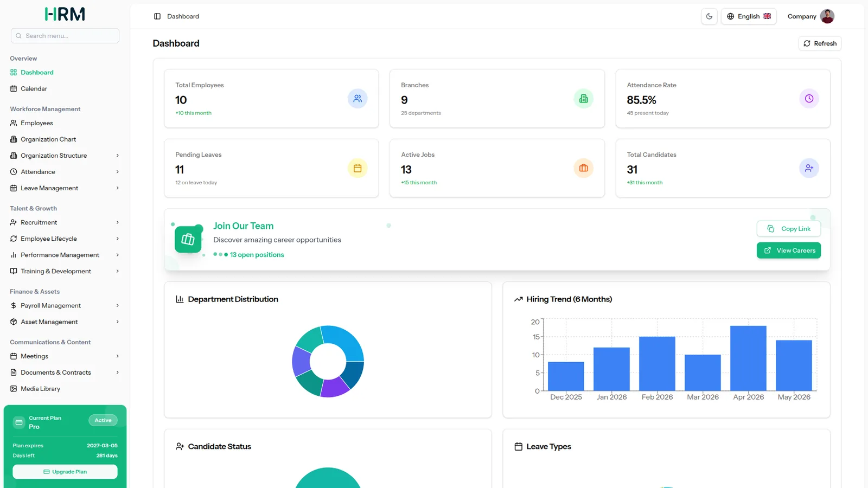Click the Recruitment user-plus icon

point(14,222)
